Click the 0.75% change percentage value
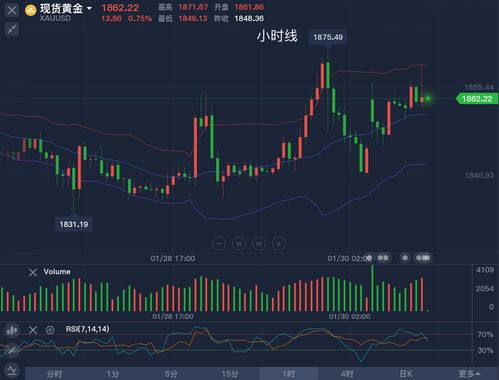 click(x=140, y=18)
